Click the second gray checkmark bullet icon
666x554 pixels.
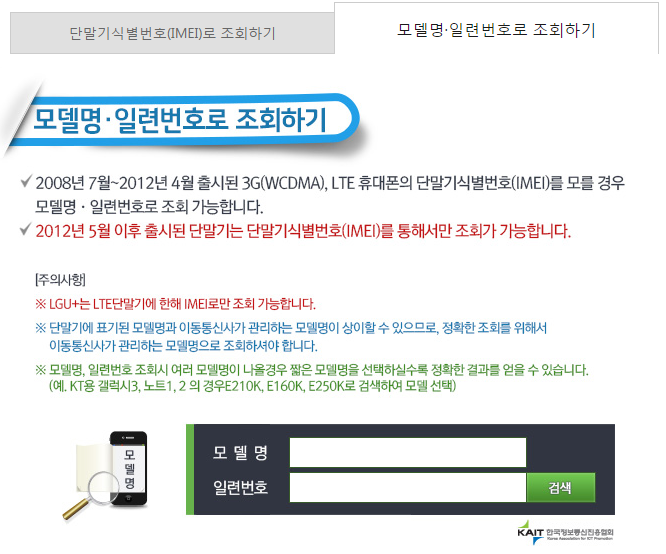(x=25, y=229)
